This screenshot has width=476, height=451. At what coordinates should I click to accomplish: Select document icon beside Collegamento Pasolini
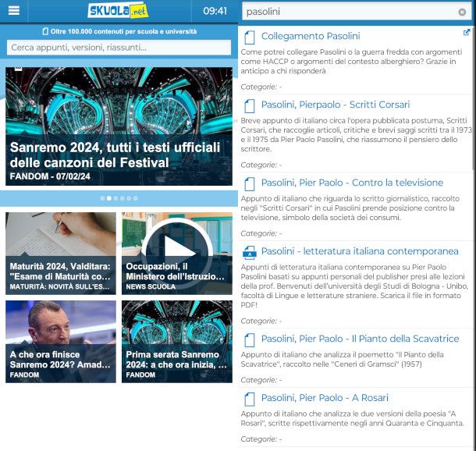(250, 37)
